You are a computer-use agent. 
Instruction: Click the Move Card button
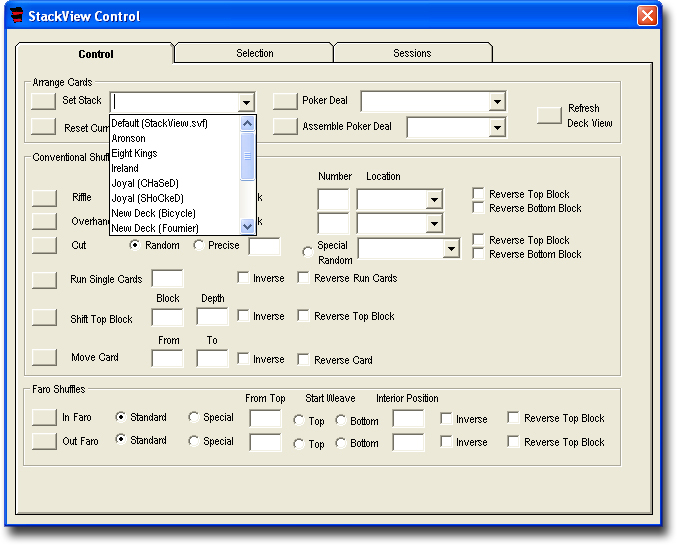tap(44, 357)
